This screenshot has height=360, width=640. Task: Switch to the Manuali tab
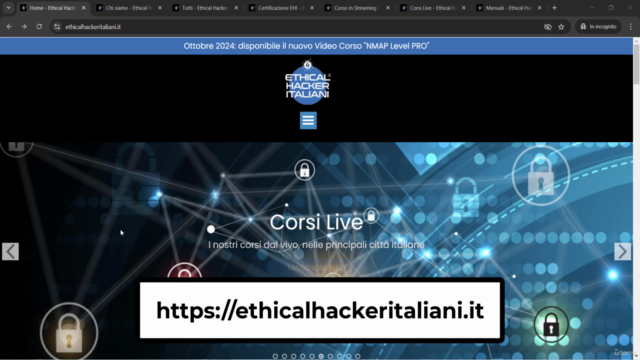(x=509, y=8)
